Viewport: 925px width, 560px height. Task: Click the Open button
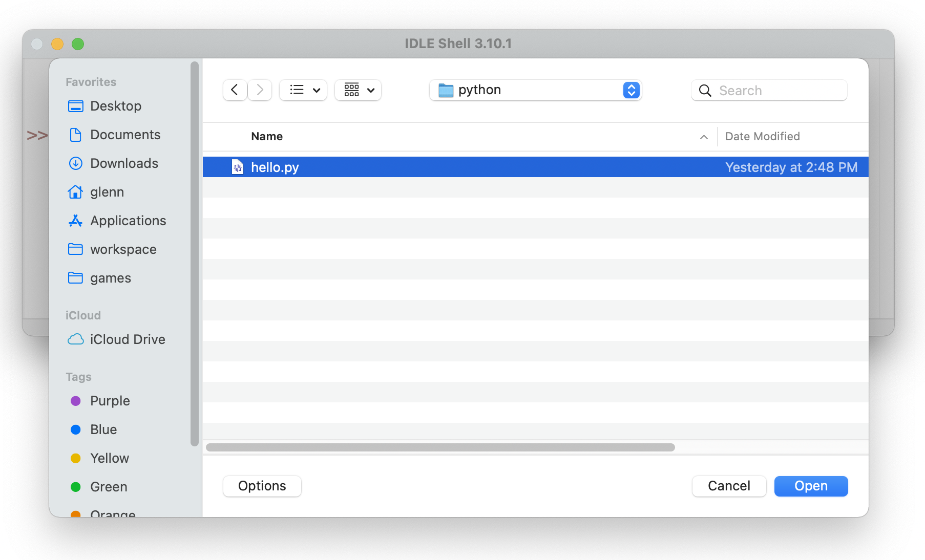pyautogui.click(x=811, y=486)
